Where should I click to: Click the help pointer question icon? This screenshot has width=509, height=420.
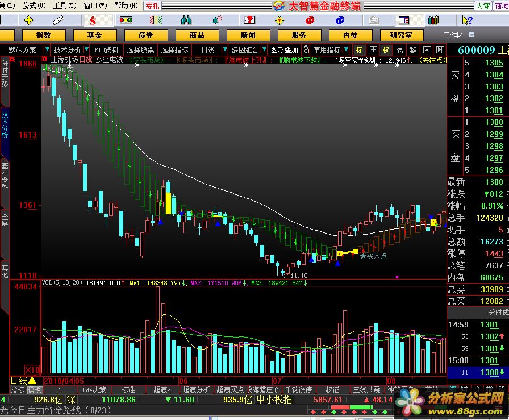467,20
